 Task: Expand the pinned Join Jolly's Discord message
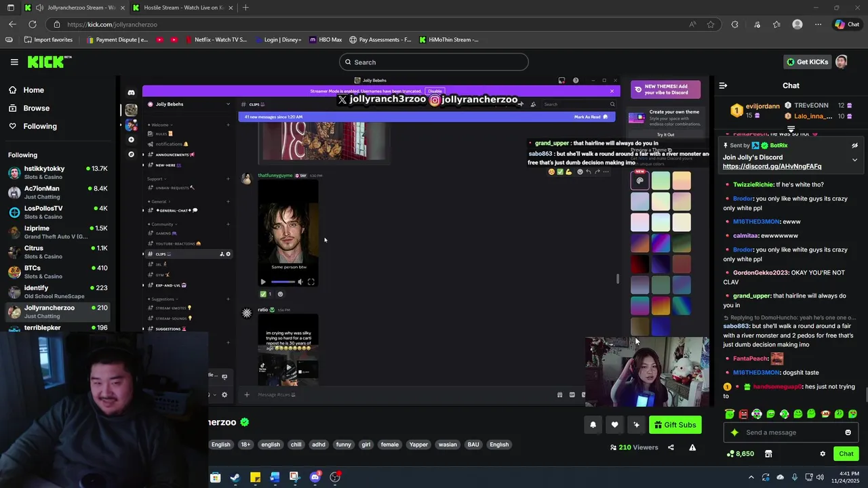pos(854,160)
